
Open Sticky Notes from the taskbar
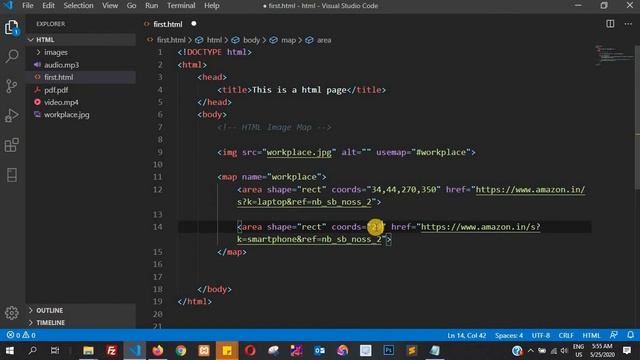click(227, 351)
